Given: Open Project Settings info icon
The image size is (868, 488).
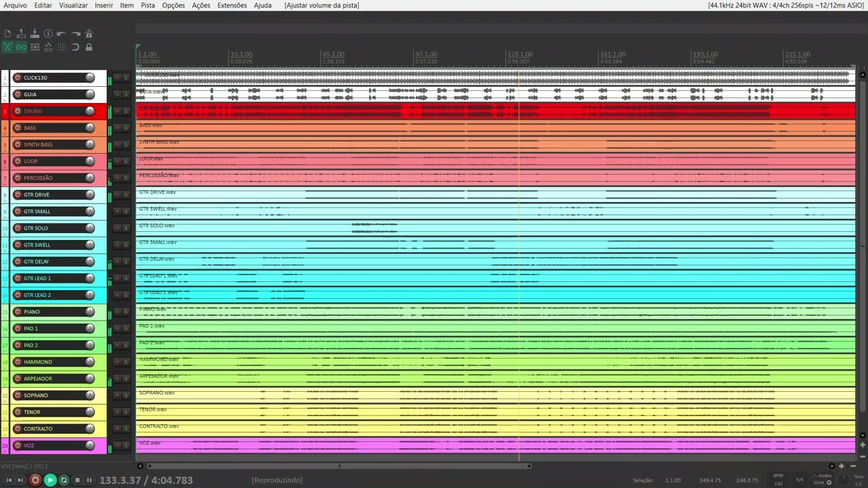Looking at the screenshot, I should point(48,33).
